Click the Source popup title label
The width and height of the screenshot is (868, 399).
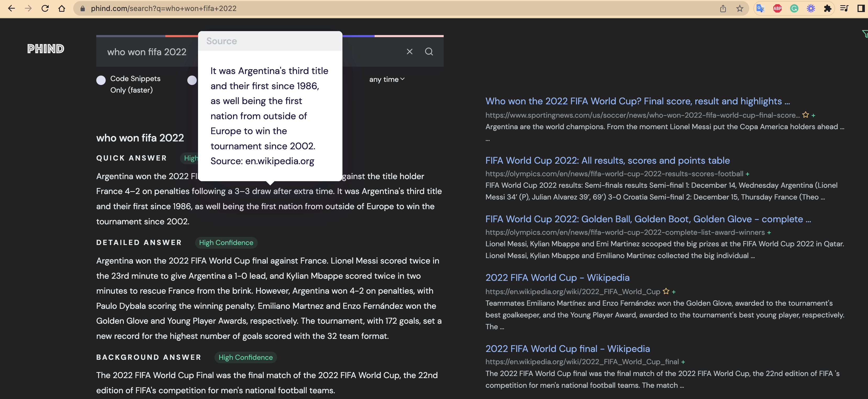coord(221,41)
